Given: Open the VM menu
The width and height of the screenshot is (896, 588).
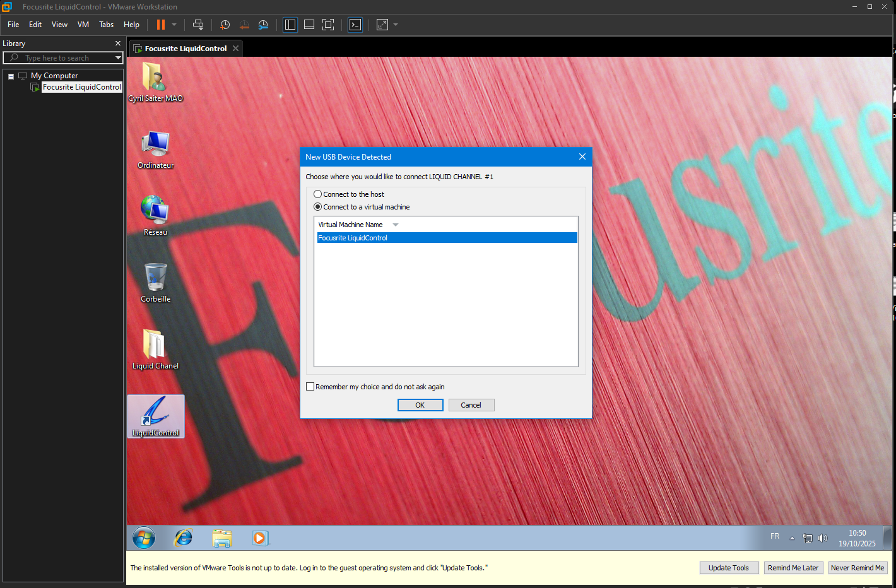Looking at the screenshot, I should pos(83,25).
